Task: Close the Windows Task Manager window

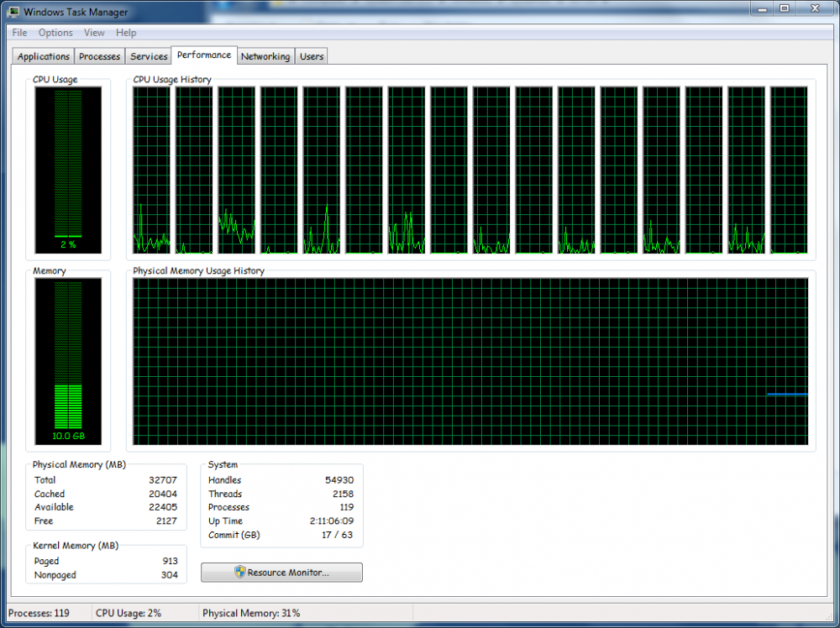Action: (814, 8)
